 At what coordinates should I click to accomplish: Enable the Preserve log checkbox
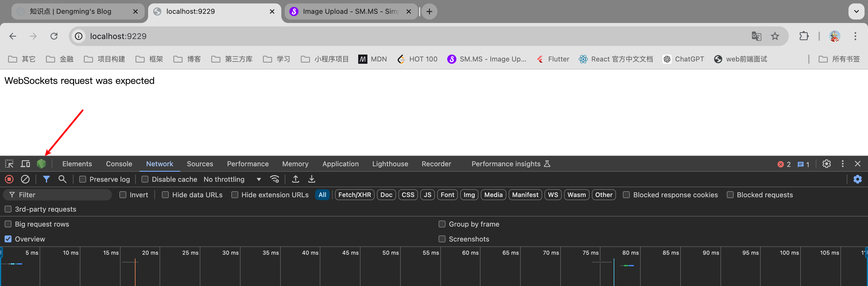pyautogui.click(x=83, y=179)
